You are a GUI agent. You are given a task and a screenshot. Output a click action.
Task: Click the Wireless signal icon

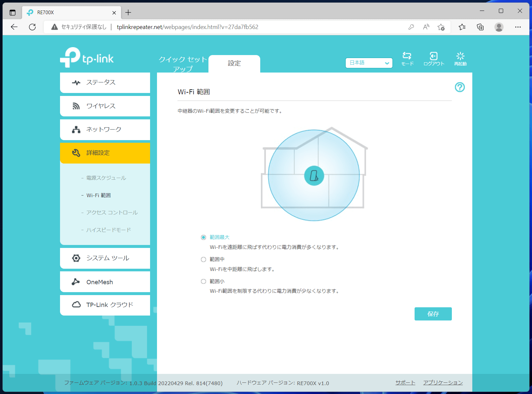[x=76, y=106]
